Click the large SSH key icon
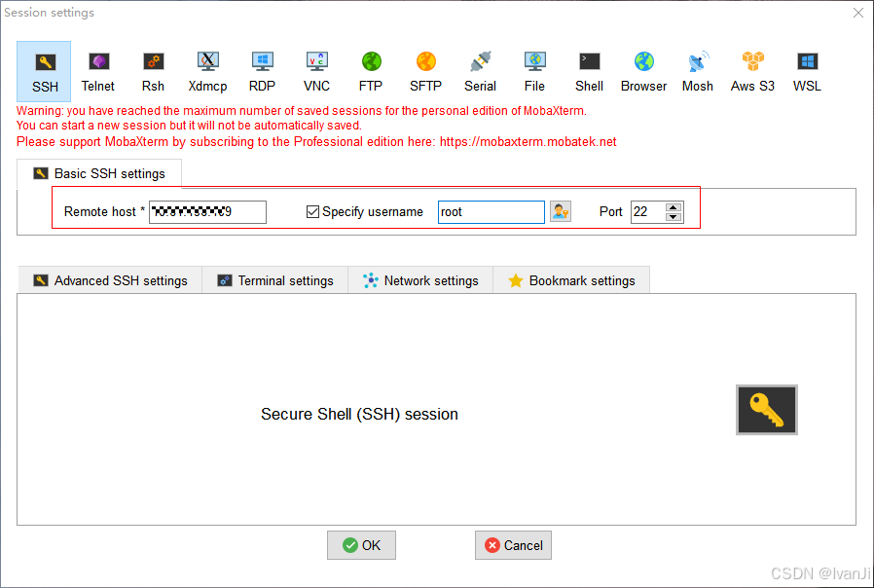Viewport: 874px width, 588px height. click(x=766, y=410)
